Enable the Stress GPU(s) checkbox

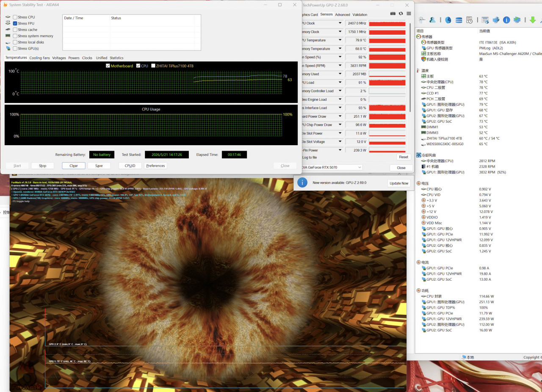point(15,48)
